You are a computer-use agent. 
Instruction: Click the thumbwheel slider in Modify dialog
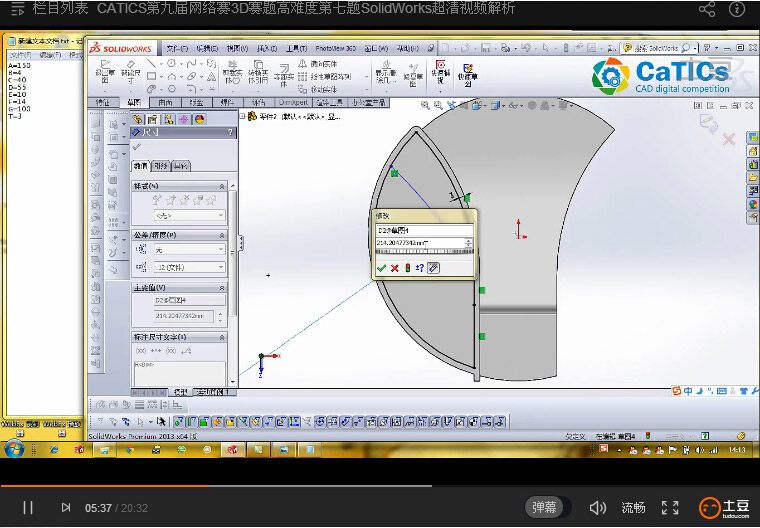(424, 252)
